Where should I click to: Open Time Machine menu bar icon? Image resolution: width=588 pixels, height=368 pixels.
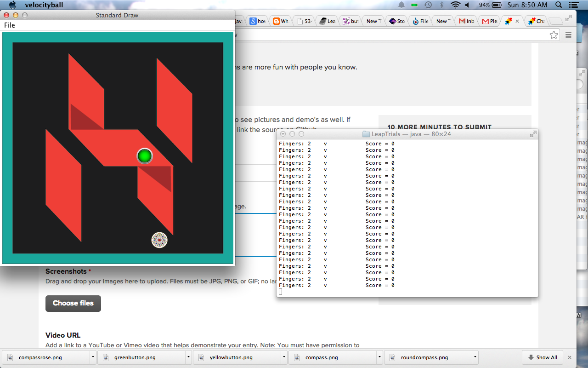pos(428,5)
